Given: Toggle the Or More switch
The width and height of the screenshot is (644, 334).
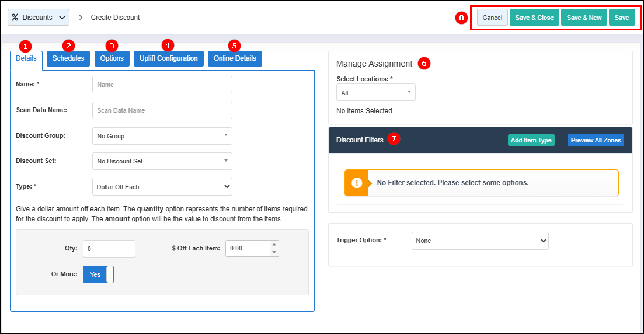Looking at the screenshot, I should pyautogui.click(x=98, y=274).
